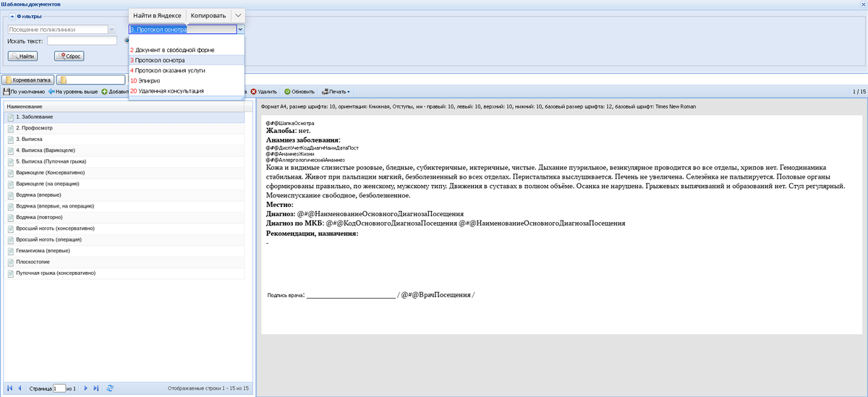Click the empty folder path button
This screenshot has height=397, width=868.
pos(92,80)
